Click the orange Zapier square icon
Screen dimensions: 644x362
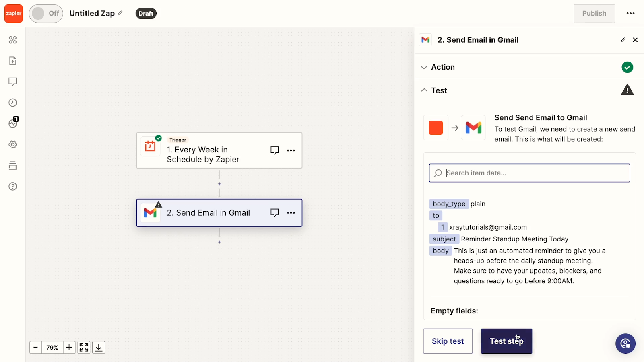[x=436, y=128]
